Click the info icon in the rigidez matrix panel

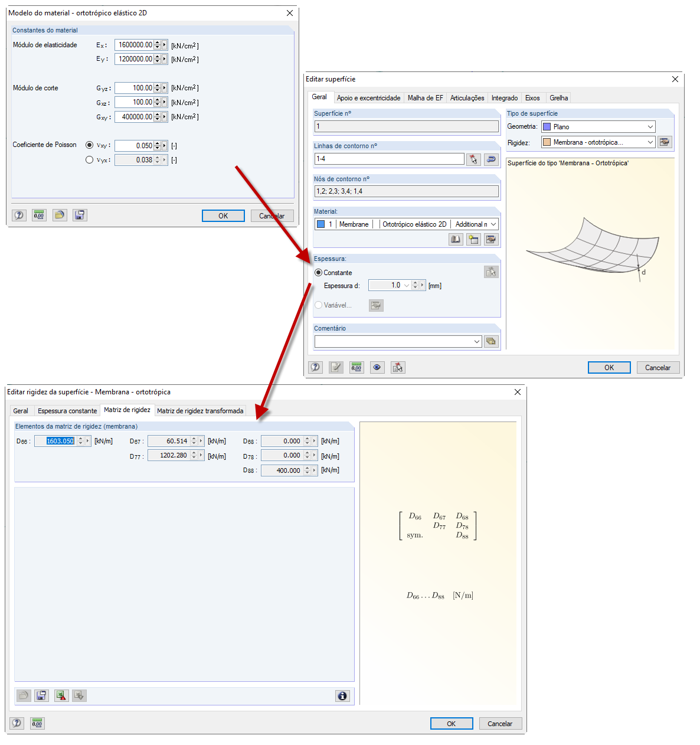pyautogui.click(x=342, y=695)
